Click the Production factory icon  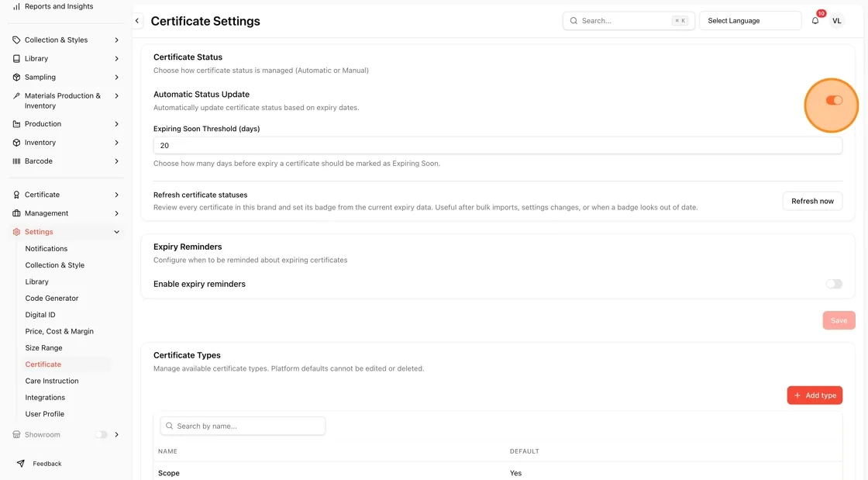click(16, 124)
